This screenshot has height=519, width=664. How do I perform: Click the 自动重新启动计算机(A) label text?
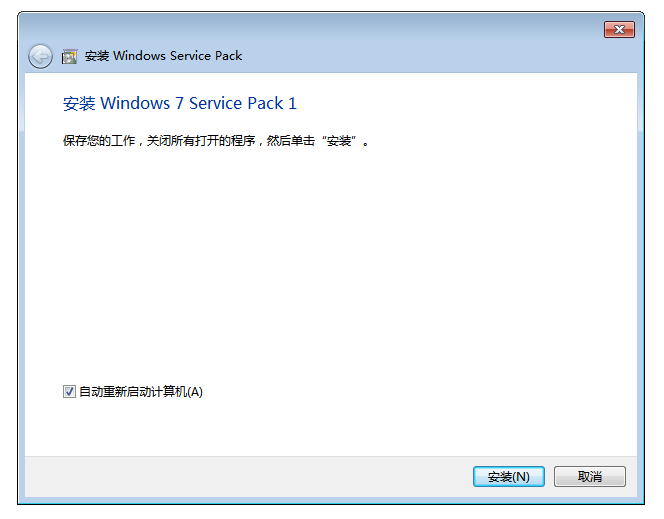pyautogui.click(x=140, y=392)
